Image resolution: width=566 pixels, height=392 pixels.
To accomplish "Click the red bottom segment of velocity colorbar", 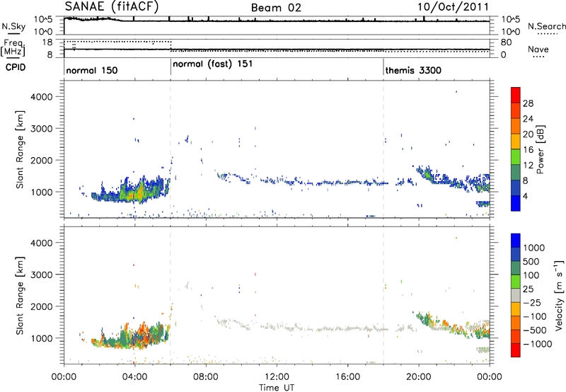I will click(x=516, y=350).
